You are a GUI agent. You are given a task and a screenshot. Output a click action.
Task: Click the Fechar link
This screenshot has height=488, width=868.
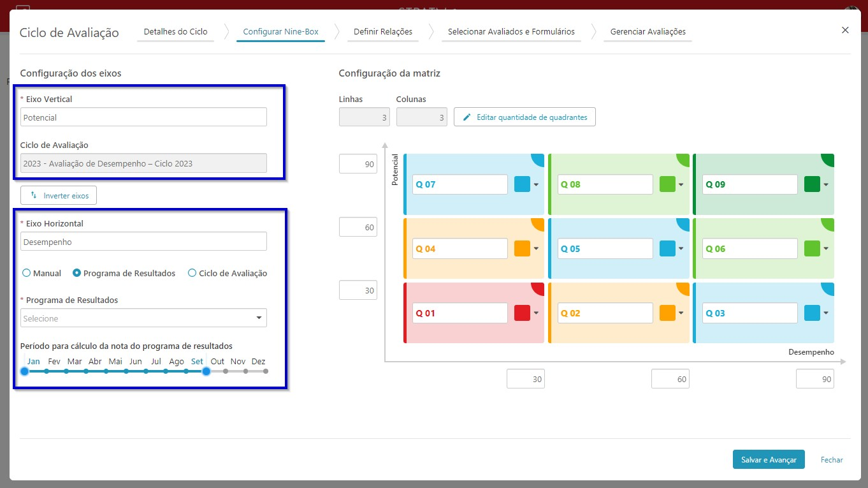832,459
